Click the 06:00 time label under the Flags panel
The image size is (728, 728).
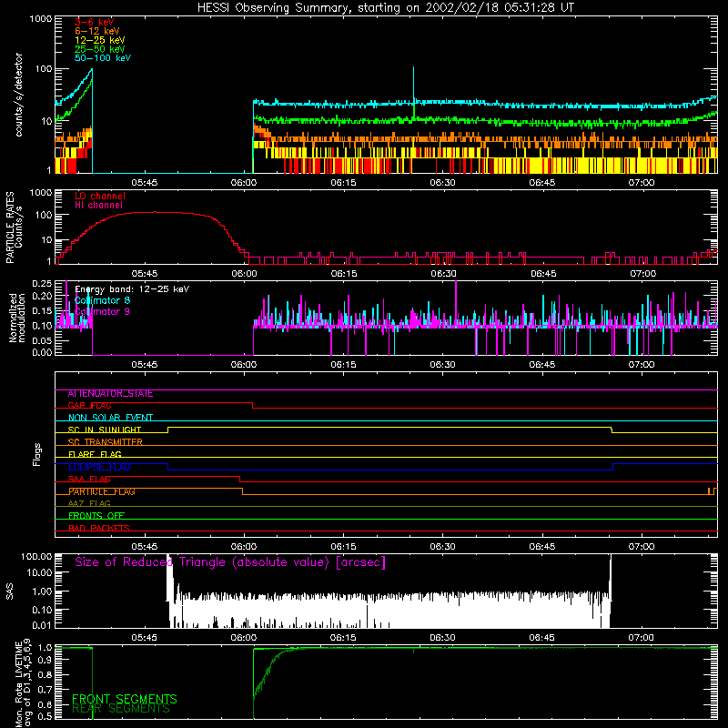[x=244, y=547]
